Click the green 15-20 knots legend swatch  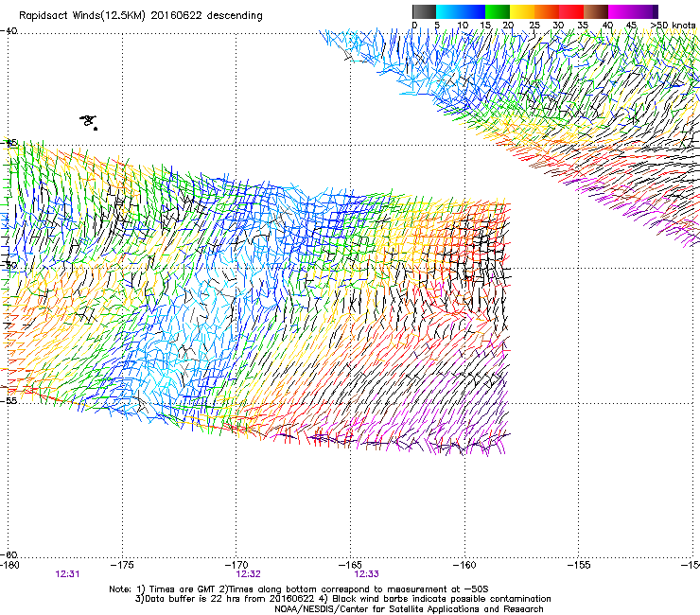(x=498, y=11)
